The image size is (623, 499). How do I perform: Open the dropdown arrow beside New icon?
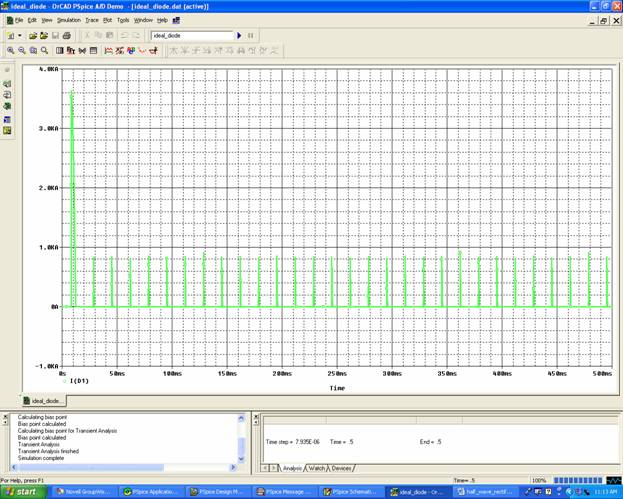tap(19, 36)
